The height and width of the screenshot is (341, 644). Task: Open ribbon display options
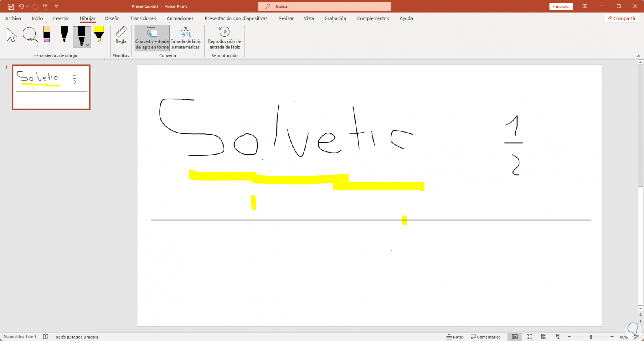coord(585,7)
